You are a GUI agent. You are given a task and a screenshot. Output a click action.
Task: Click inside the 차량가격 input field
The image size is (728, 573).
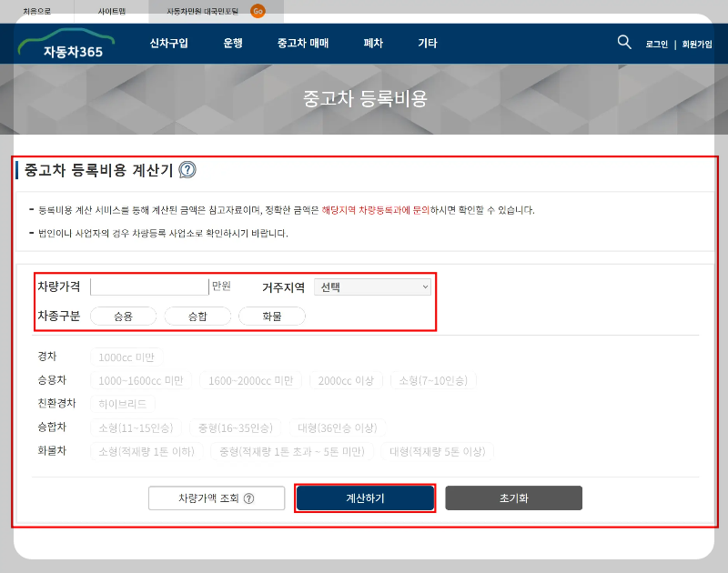click(x=148, y=286)
